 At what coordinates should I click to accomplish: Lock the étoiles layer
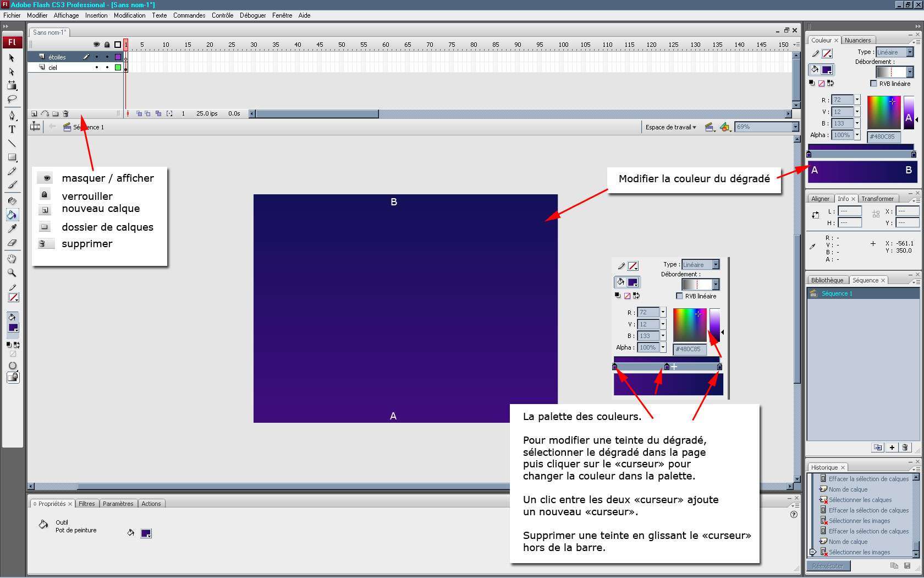(x=107, y=57)
